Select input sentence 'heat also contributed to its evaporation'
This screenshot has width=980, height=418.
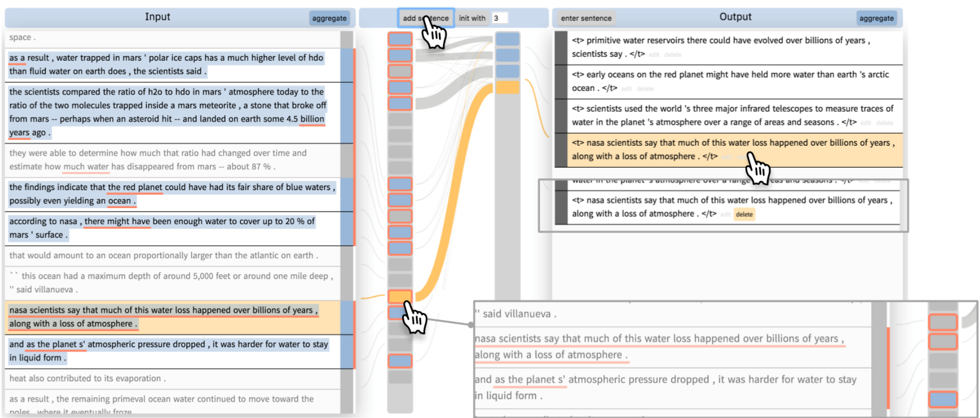(x=173, y=379)
